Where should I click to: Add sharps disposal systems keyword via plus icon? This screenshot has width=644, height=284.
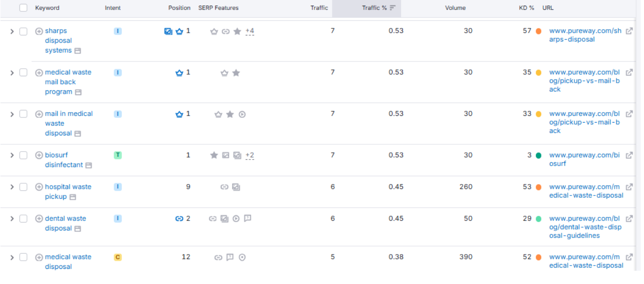coord(39,31)
